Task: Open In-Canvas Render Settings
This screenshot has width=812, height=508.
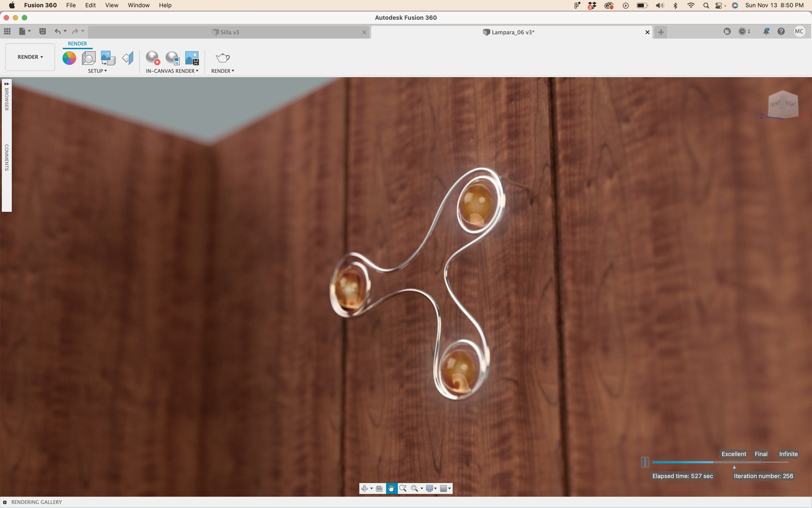Action: coord(173,58)
